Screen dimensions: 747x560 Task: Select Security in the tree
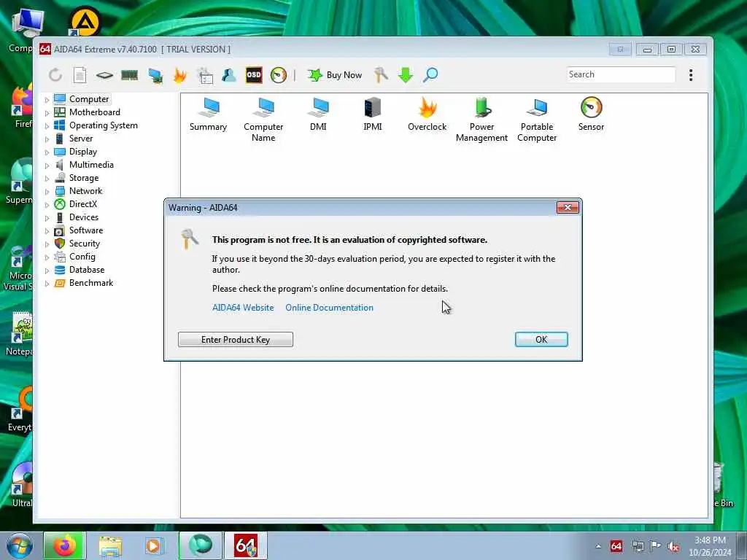coord(85,244)
